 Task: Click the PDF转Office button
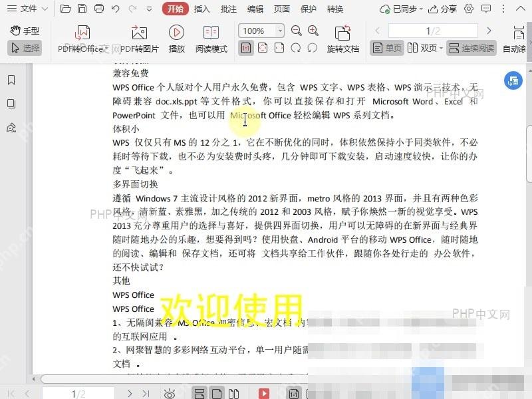[82, 39]
